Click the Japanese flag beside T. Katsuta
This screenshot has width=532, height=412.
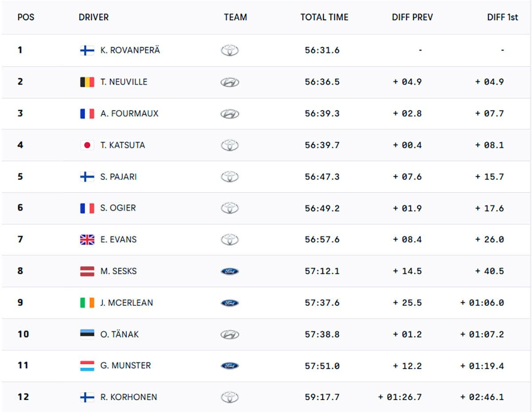(87, 145)
